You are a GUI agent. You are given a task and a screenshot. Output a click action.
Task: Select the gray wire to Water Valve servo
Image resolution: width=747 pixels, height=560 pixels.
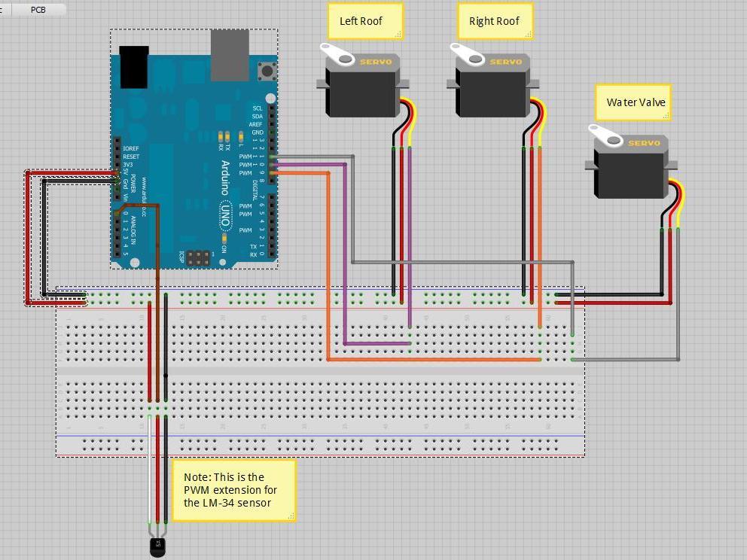678,295
